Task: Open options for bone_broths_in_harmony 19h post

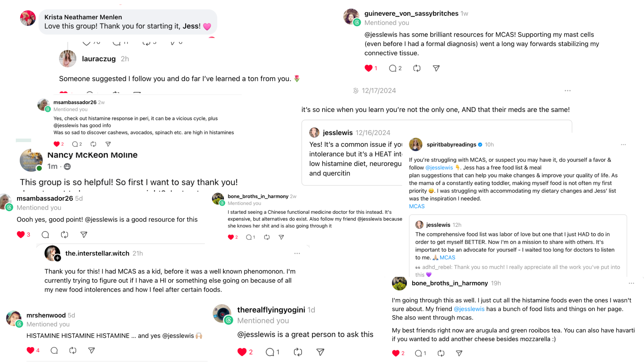Action: 631,283
